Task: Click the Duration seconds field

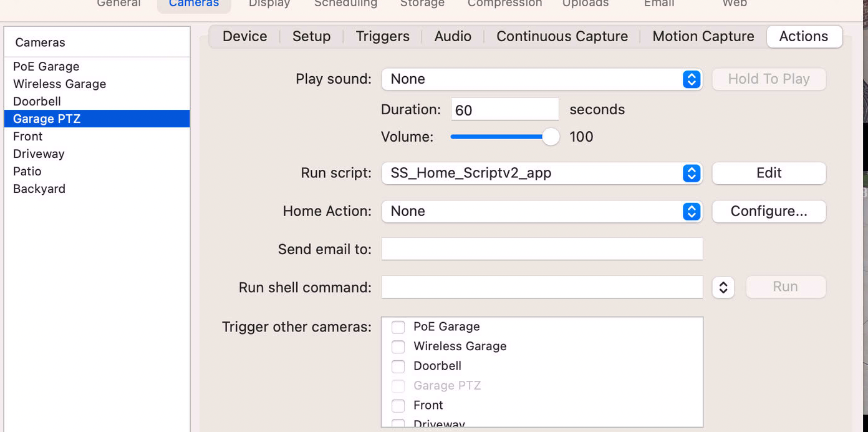Action: pyautogui.click(x=504, y=110)
